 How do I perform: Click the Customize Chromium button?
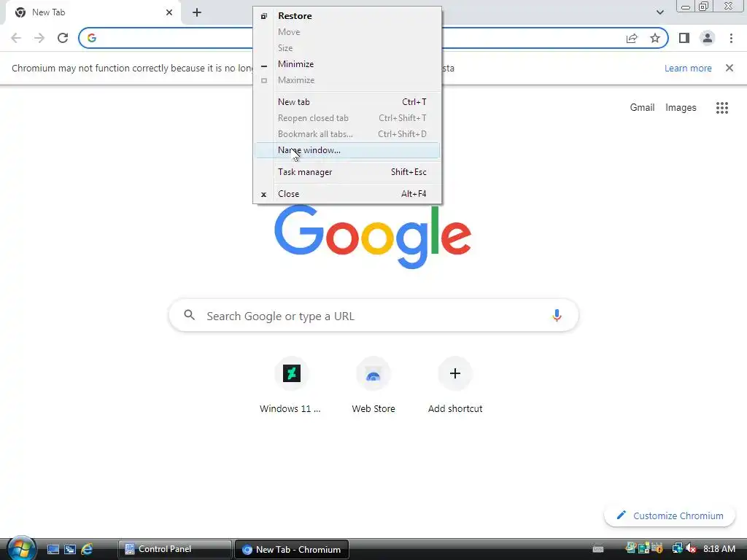click(670, 516)
